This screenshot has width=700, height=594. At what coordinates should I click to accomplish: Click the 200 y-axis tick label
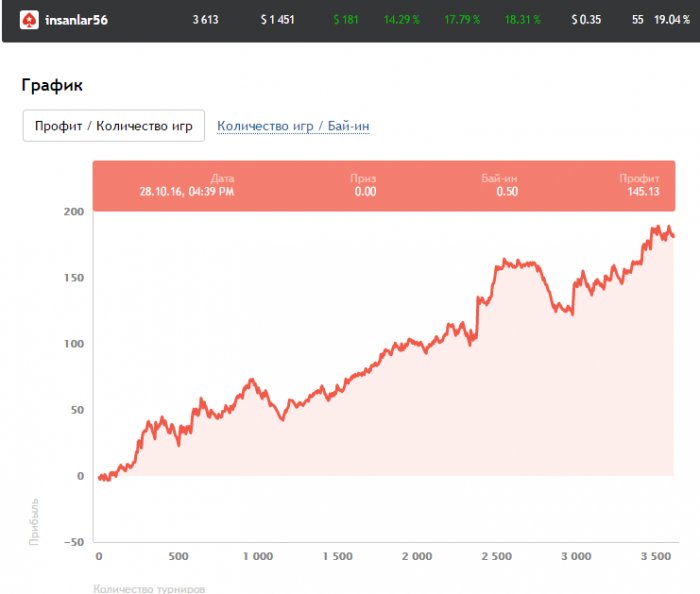pyautogui.click(x=74, y=212)
